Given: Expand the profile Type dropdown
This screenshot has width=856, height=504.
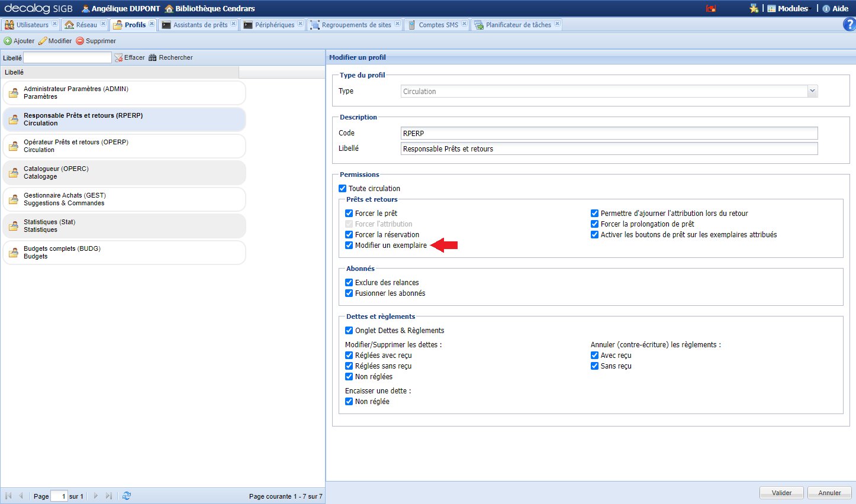Looking at the screenshot, I should tap(812, 91).
